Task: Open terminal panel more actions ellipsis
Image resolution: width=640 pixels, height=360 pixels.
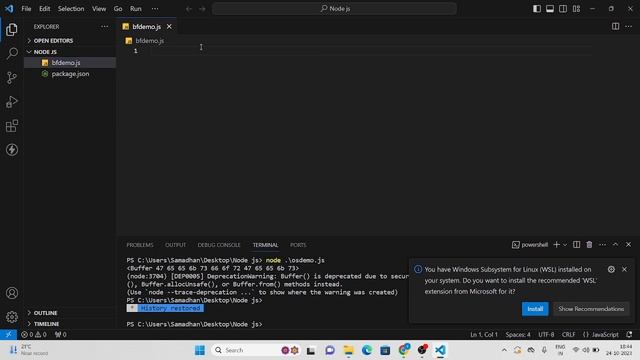Action: [602, 245]
